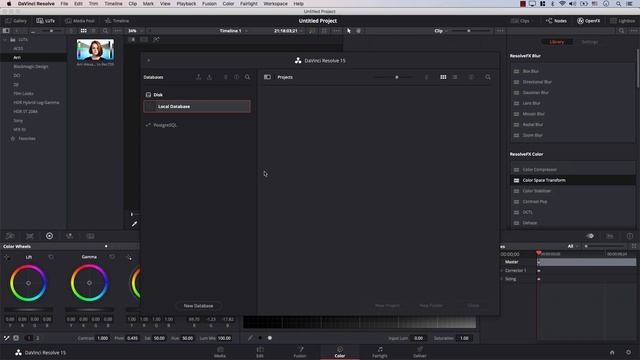Toggle the database sidebar icon beside Projects
This screenshot has height=360, width=640.
click(x=267, y=77)
